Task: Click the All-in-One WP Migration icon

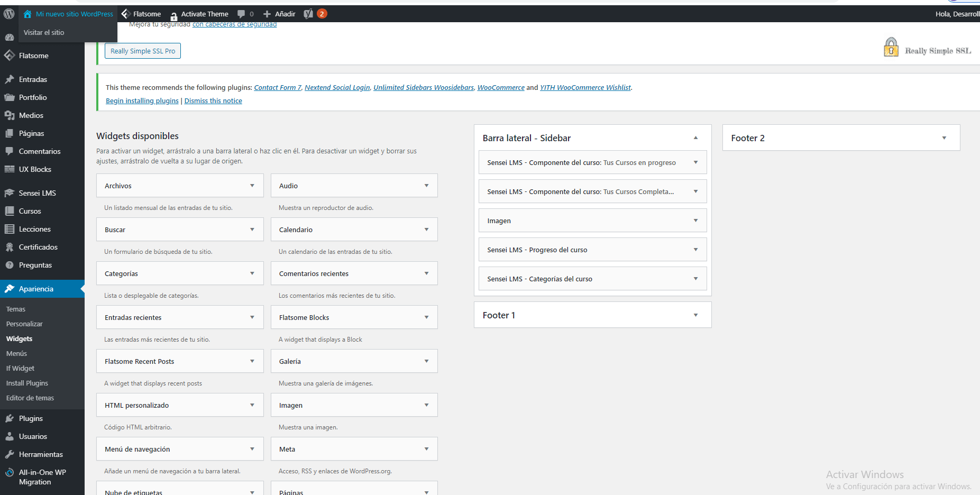Action: 9,473
